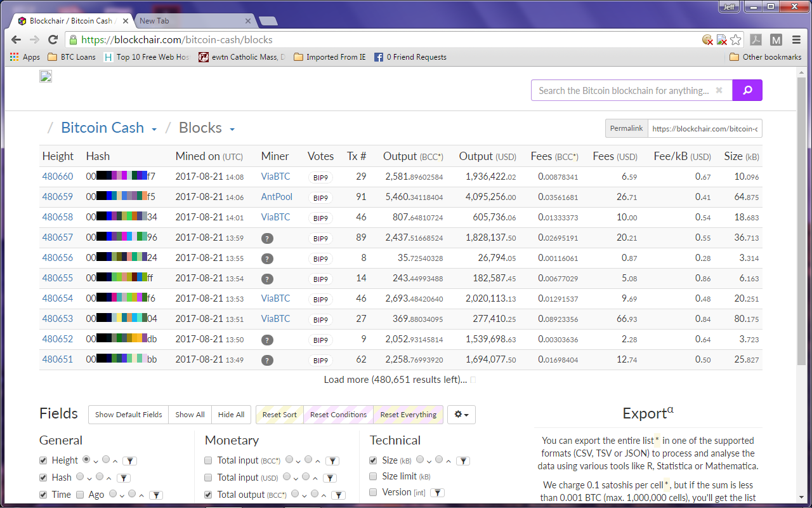The image size is (812, 508).
Task: Check the Size limit checkbox
Action: [x=374, y=476]
